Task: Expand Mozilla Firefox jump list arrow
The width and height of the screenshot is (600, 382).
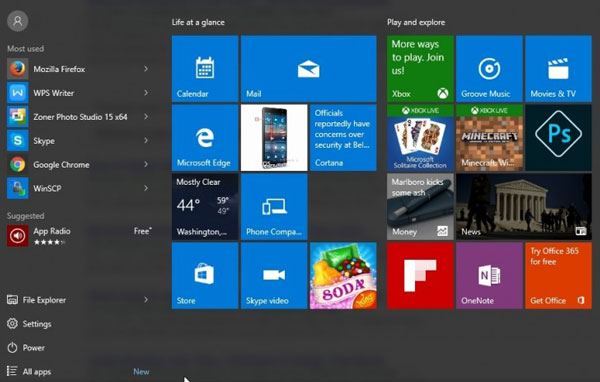Action: pyautogui.click(x=146, y=69)
